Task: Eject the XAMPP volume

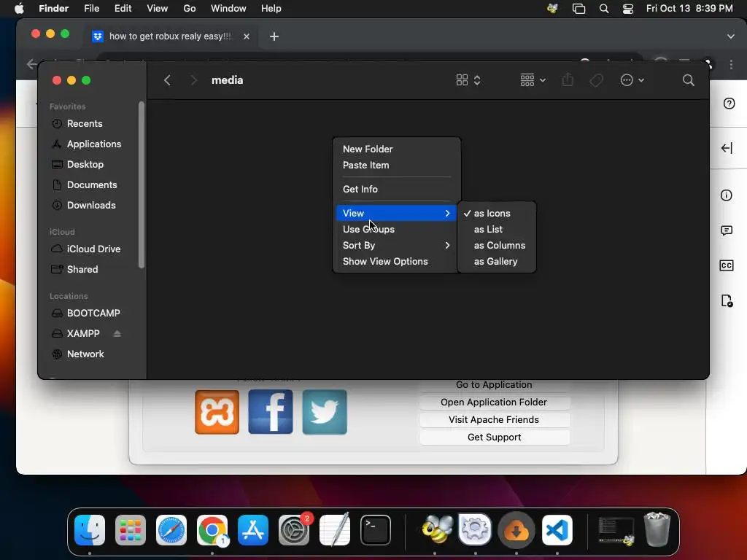Action: coord(117,334)
